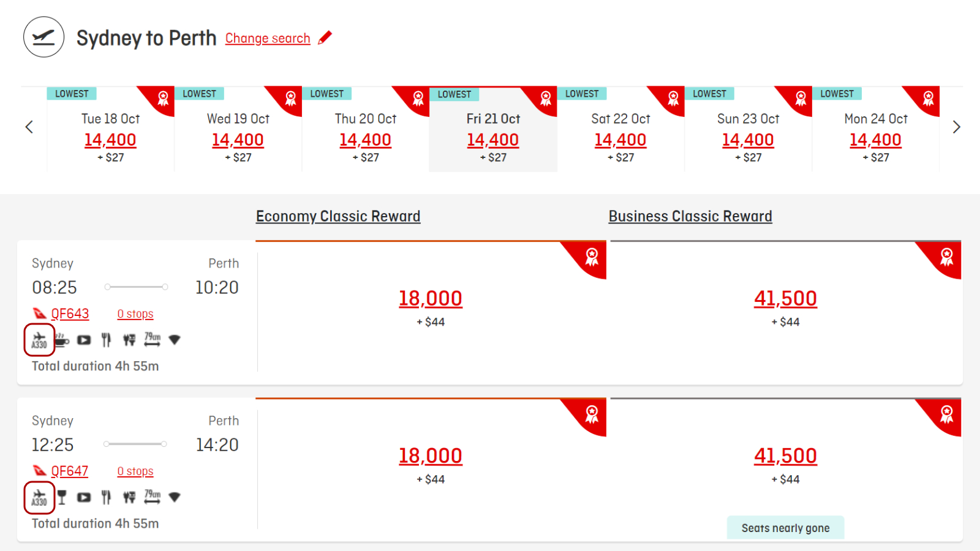Click the coffee cup icon for QF643

click(62, 340)
